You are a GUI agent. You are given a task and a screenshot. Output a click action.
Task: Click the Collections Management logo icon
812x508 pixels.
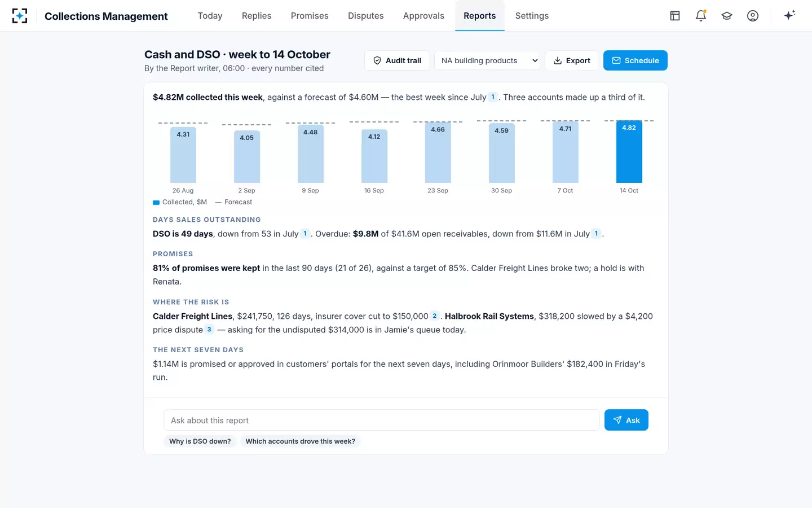(20, 16)
